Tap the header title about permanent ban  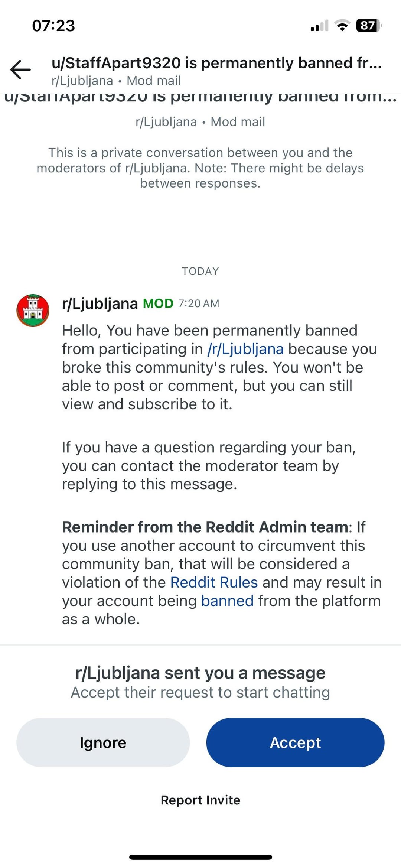[216, 63]
